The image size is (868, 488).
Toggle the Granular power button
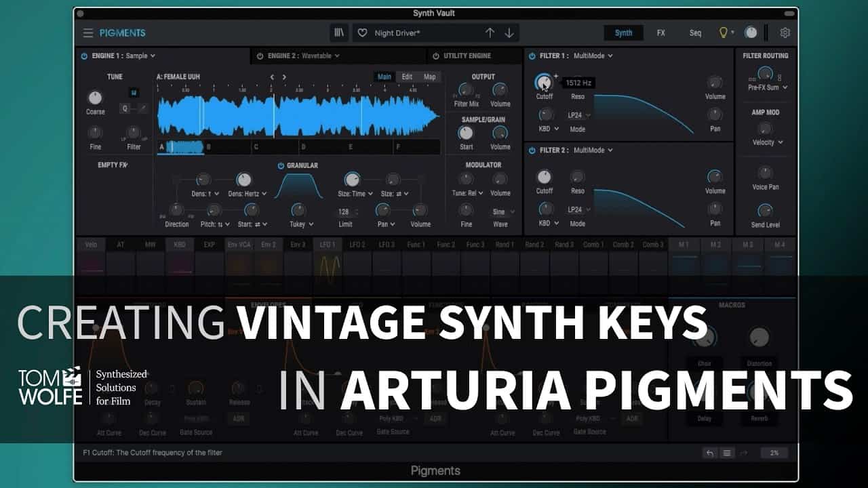pos(281,165)
